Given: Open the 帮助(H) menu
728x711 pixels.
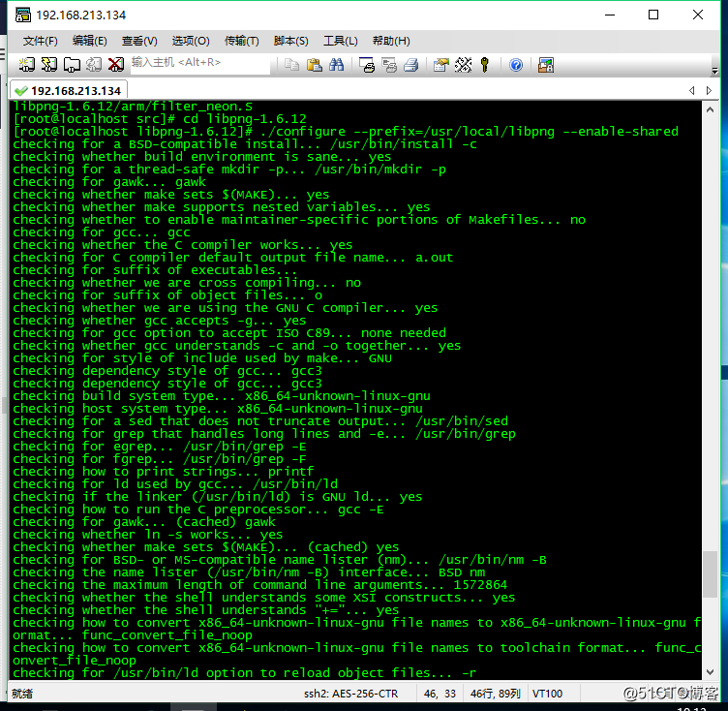Looking at the screenshot, I should point(391,41).
